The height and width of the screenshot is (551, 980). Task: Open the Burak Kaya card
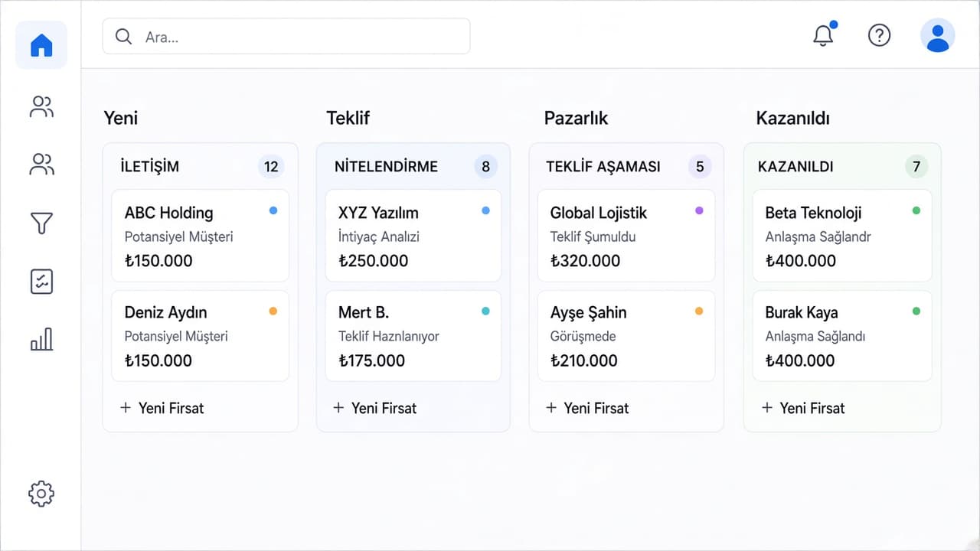[x=842, y=335]
